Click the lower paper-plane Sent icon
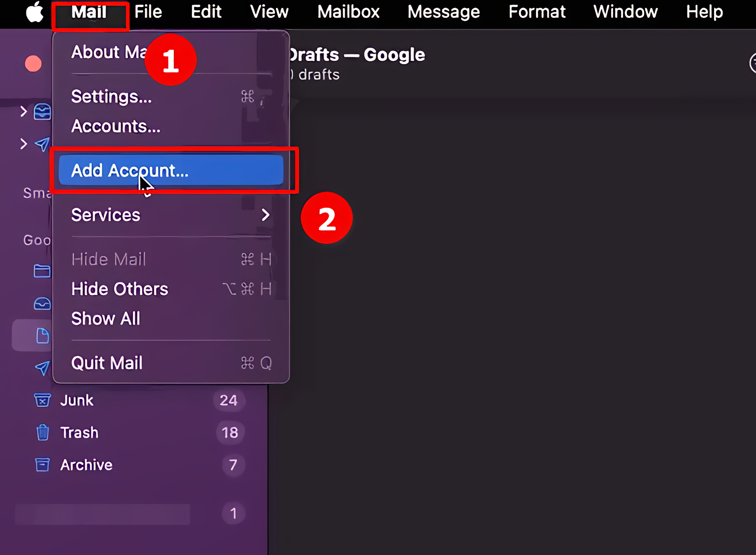This screenshot has width=756, height=555. [x=43, y=368]
